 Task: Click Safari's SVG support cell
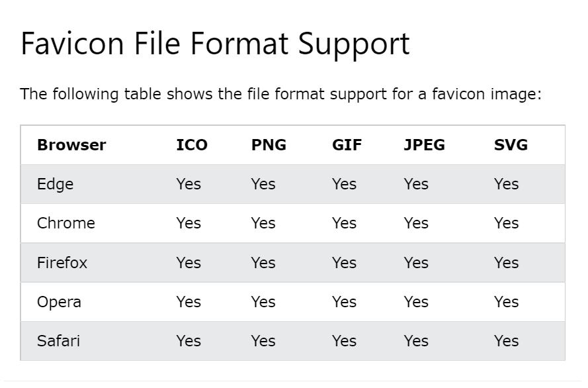pos(506,341)
